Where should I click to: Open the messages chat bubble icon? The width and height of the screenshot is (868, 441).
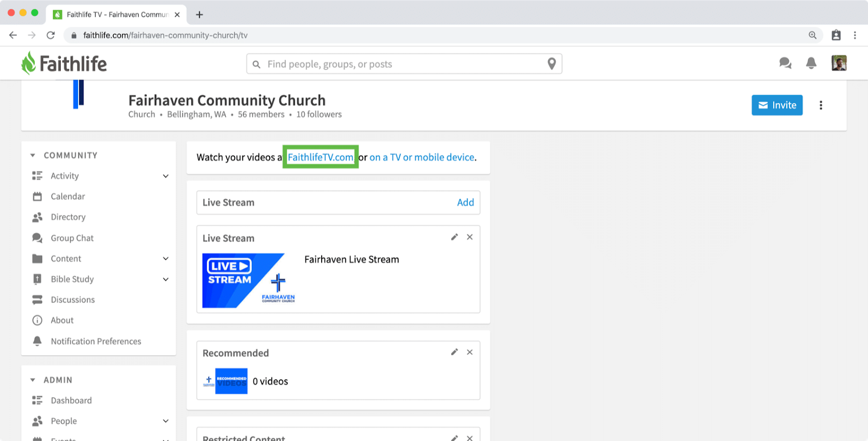coord(785,64)
